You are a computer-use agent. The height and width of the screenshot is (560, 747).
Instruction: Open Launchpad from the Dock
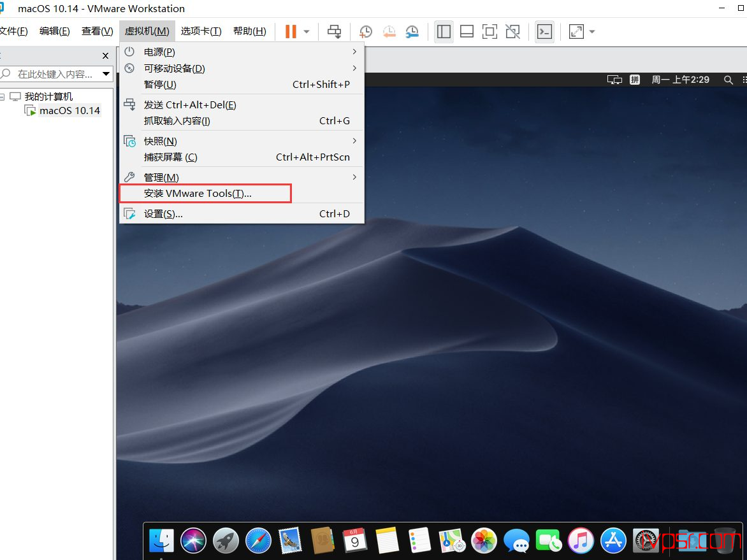pos(226,541)
